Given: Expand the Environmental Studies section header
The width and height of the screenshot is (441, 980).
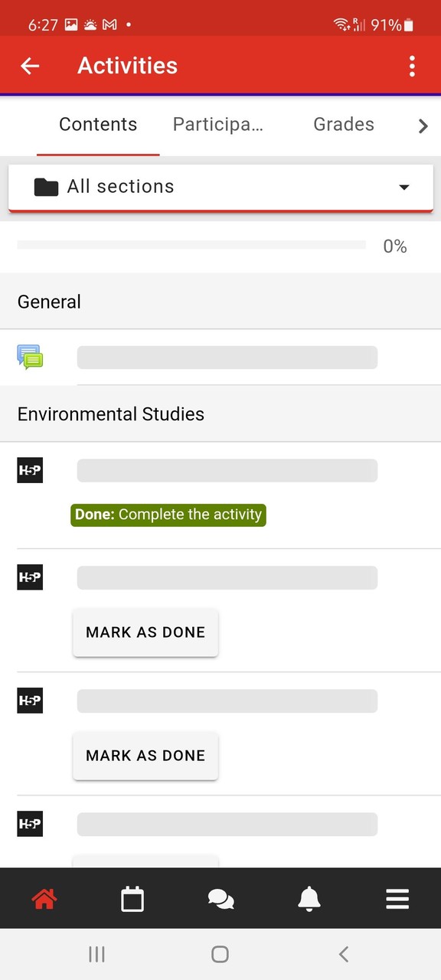Looking at the screenshot, I should [110, 413].
